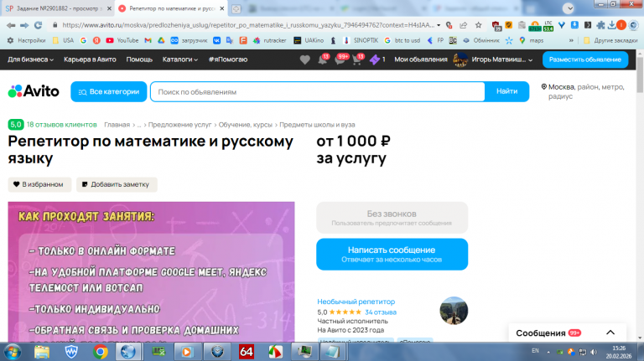Open the share icon in the address bar
The image size is (644, 361).
point(463,25)
